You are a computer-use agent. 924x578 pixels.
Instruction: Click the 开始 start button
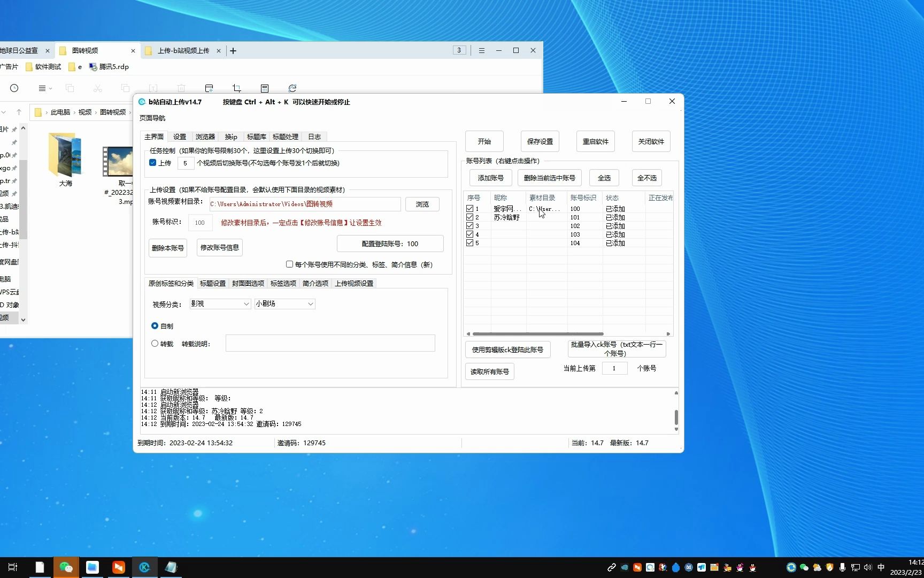point(484,141)
